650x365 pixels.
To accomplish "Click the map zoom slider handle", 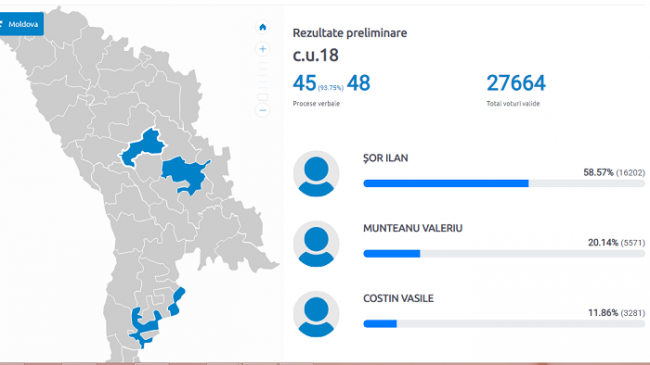I will 262,97.
